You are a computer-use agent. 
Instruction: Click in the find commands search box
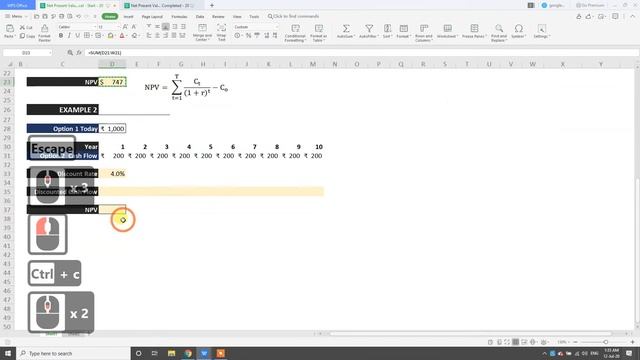point(294,16)
